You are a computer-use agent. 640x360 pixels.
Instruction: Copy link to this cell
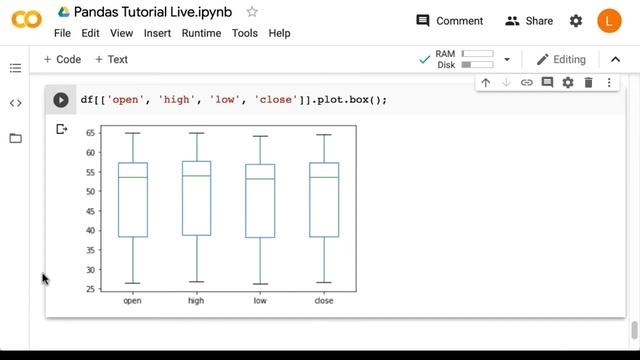pyautogui.click(x=527, y=83)
